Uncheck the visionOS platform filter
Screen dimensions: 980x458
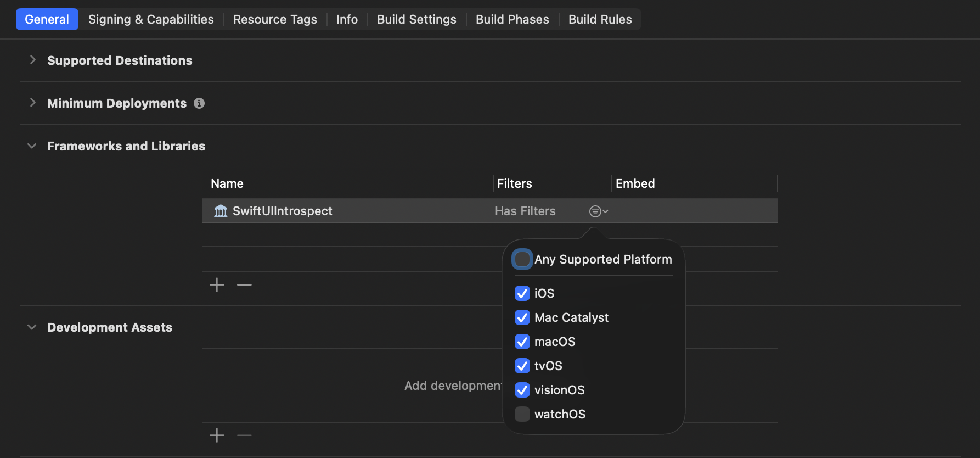(522, 390)
